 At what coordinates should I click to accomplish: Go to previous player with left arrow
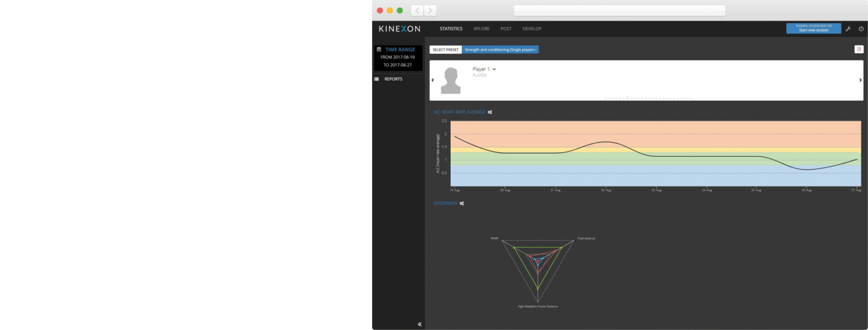click(433, 80)
